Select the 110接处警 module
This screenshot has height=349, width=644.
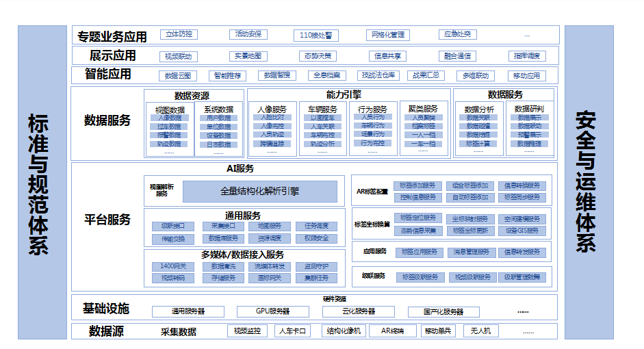315,35
